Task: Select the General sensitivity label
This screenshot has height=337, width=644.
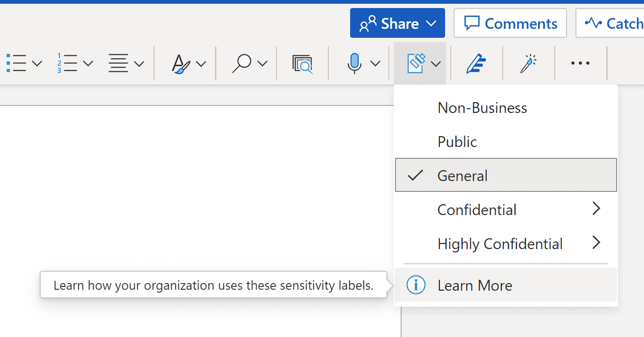Action: [x=463, y=175]
